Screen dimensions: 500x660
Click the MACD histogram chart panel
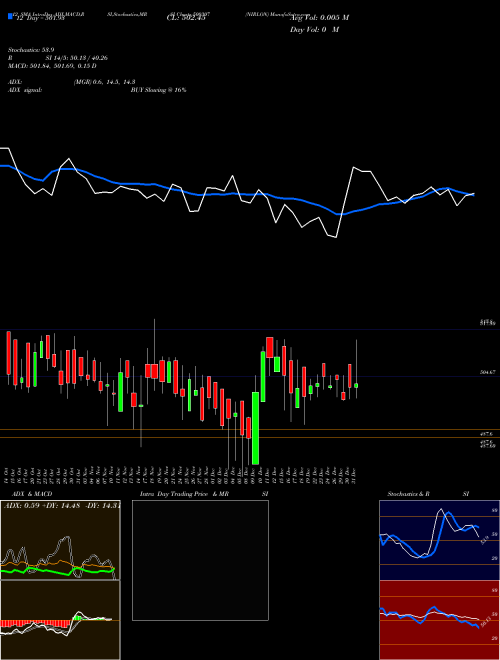pos(60,620)
